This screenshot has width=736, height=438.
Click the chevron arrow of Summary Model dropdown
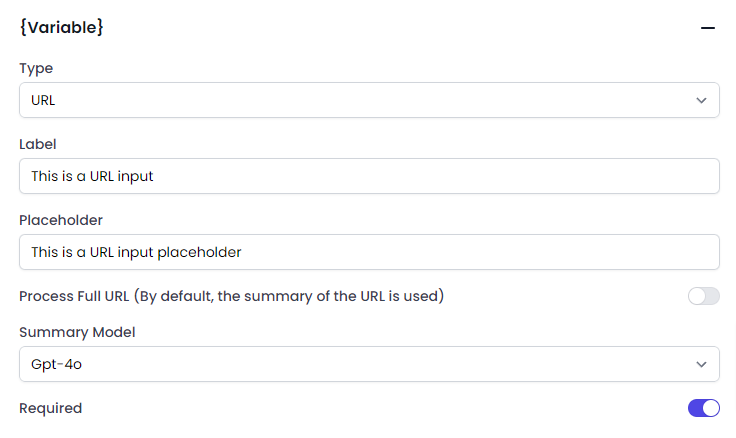pyautogui.click(x=701, y=364)
